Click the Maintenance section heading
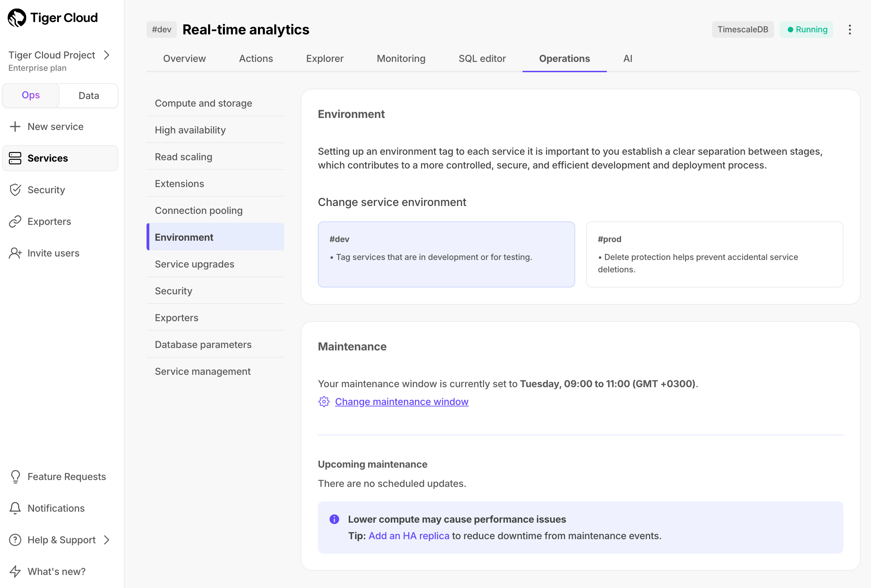The height and width of the screenshot is (588, 871). (x=352, y=347)
